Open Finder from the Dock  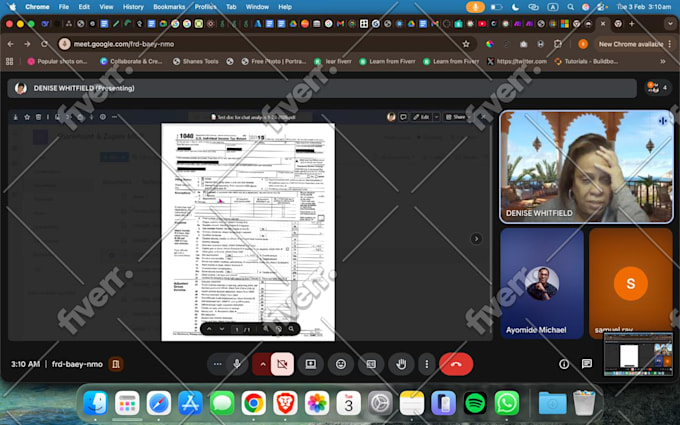coord(95,403)
